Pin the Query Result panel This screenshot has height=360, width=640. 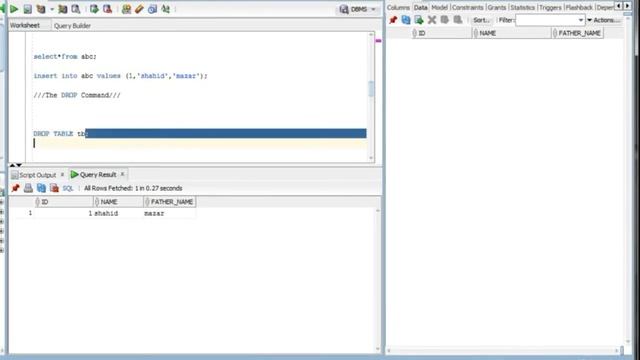16,188
